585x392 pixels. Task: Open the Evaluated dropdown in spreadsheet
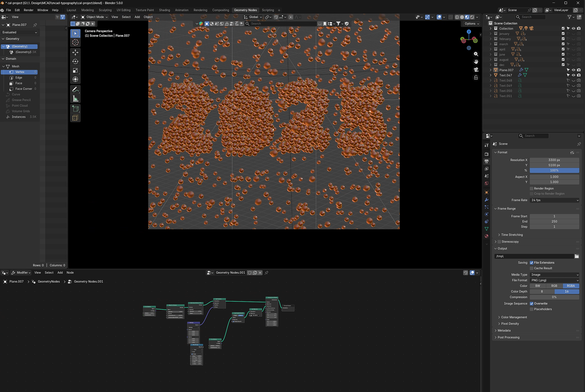click(x=20, y=32)
